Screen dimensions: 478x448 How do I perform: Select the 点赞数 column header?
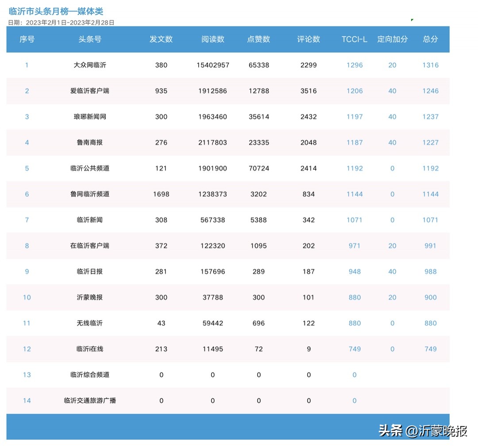[x=258, y=39]
